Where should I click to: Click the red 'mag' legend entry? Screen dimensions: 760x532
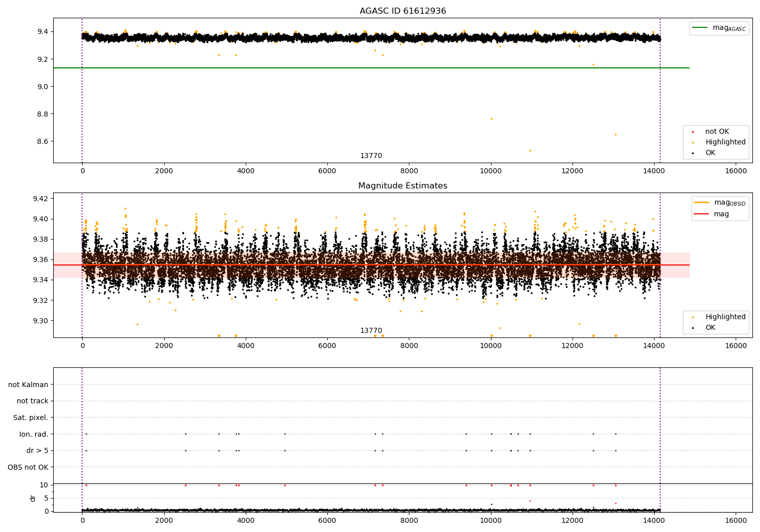tap(712, 214)
